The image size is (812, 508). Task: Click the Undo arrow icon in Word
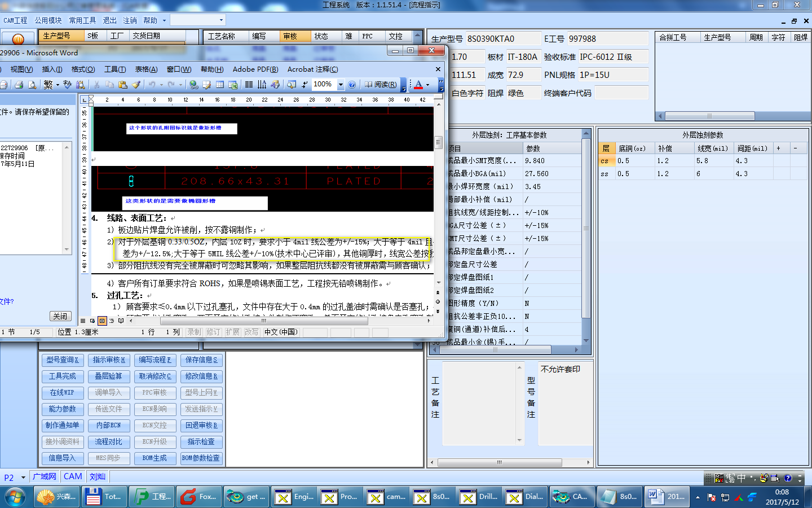coord(152,85)
